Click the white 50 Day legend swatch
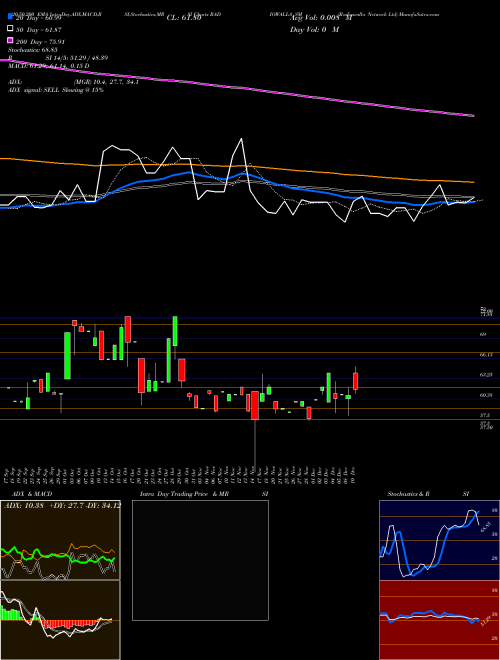This screenshot has width=500, height=660. [x=11, y=29]
